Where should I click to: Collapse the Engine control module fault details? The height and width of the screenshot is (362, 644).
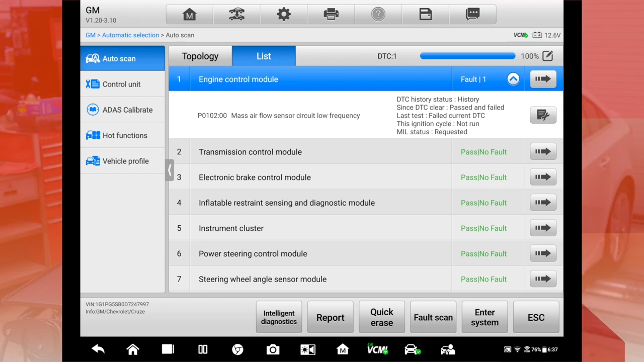click(513, 79)
